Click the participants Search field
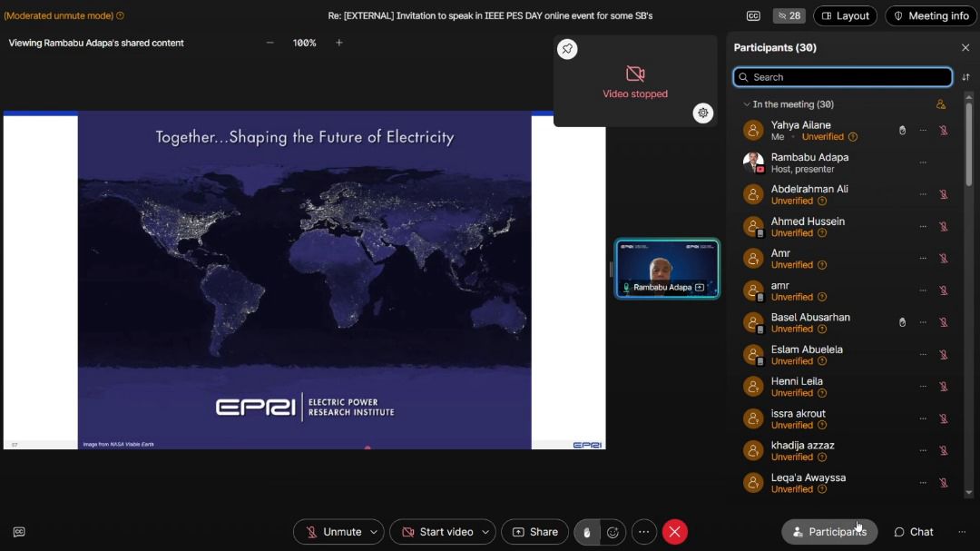The height and width of the screenshot is (551, 980). pos(842,77)
